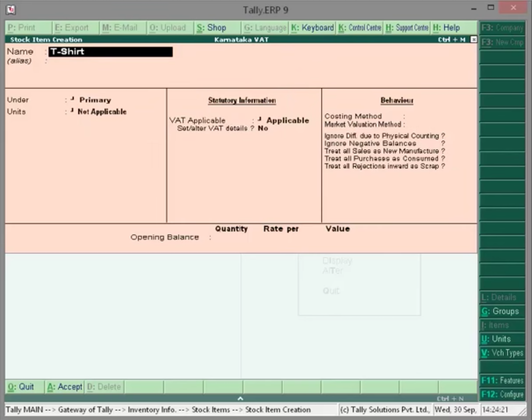The image size is (532, 420).
Task: Click the 14:24:21 clock in status bar
Action: coord(495,410)
